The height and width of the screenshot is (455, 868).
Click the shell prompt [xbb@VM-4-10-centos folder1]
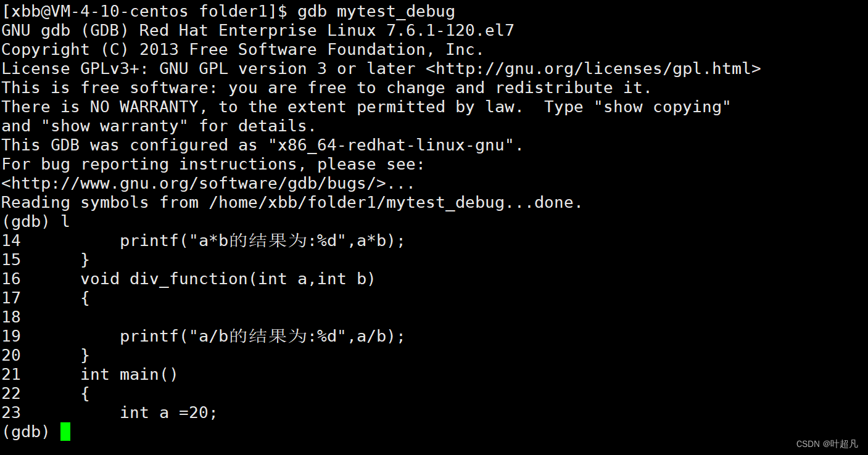pyautogui.click(x=144, y=11)
